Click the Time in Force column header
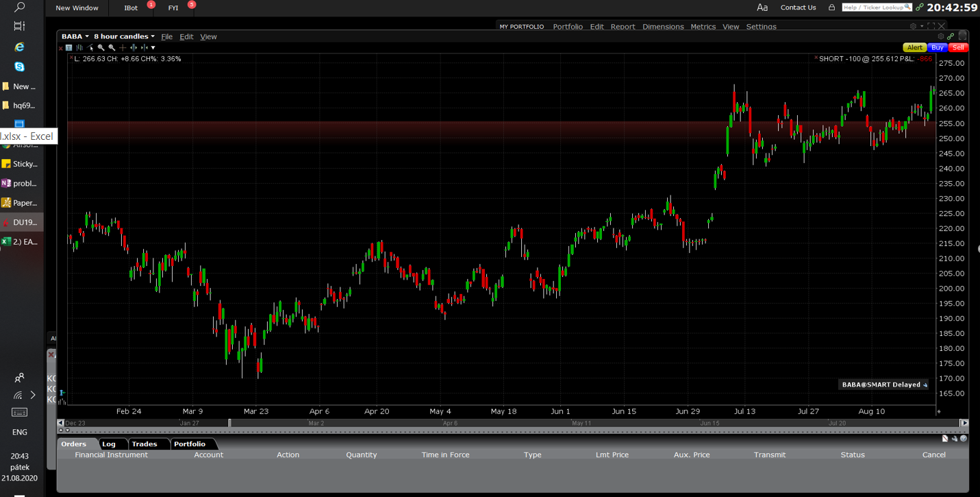The width and height of the screenshot is (980, 497). pos(446,454)
